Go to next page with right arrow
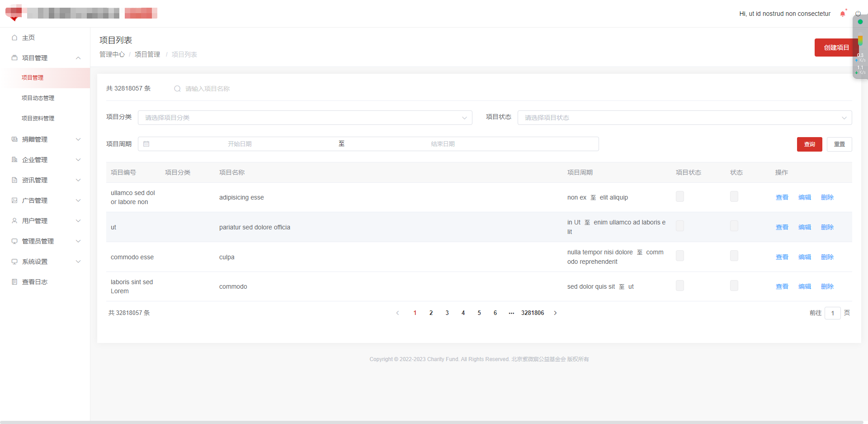Viewport: 868px width, 424px height. (556, 313)
